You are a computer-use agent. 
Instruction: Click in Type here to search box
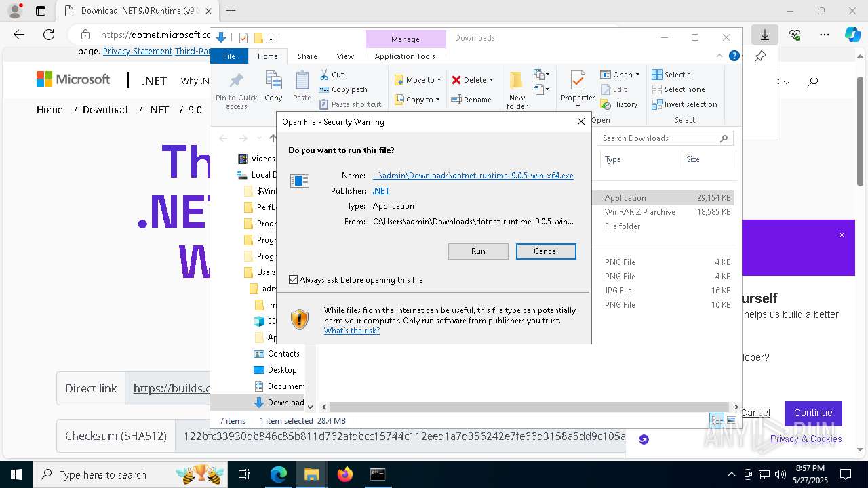tap(131, 474)
